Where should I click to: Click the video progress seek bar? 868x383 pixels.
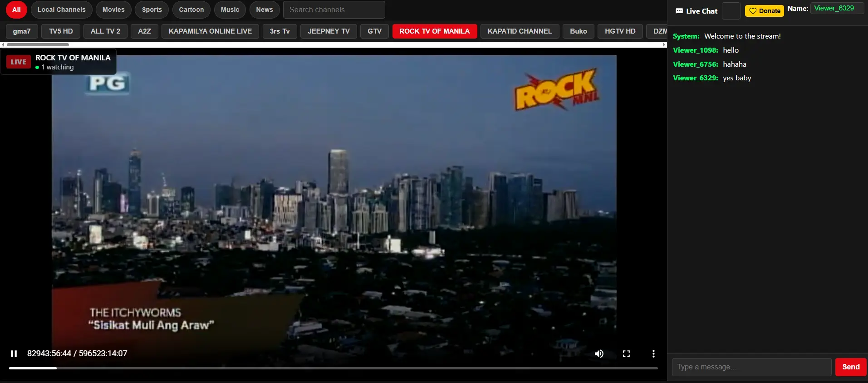333,368
